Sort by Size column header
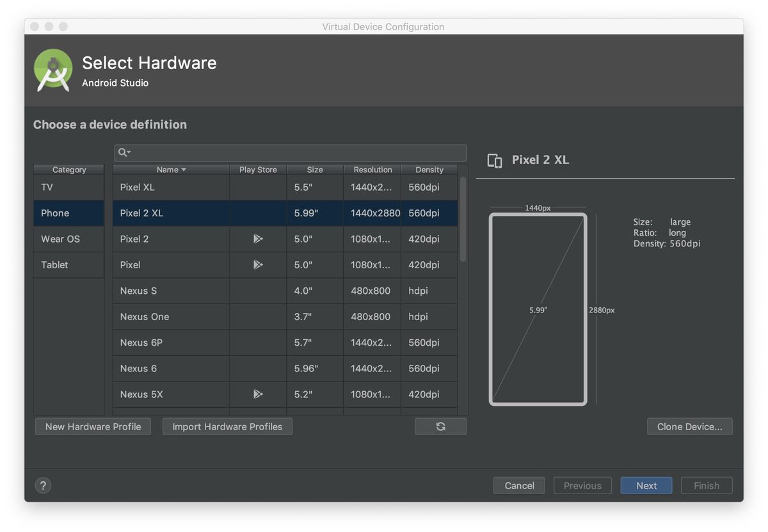The height and width of the screenshot is (532, 768). (315, 170)
